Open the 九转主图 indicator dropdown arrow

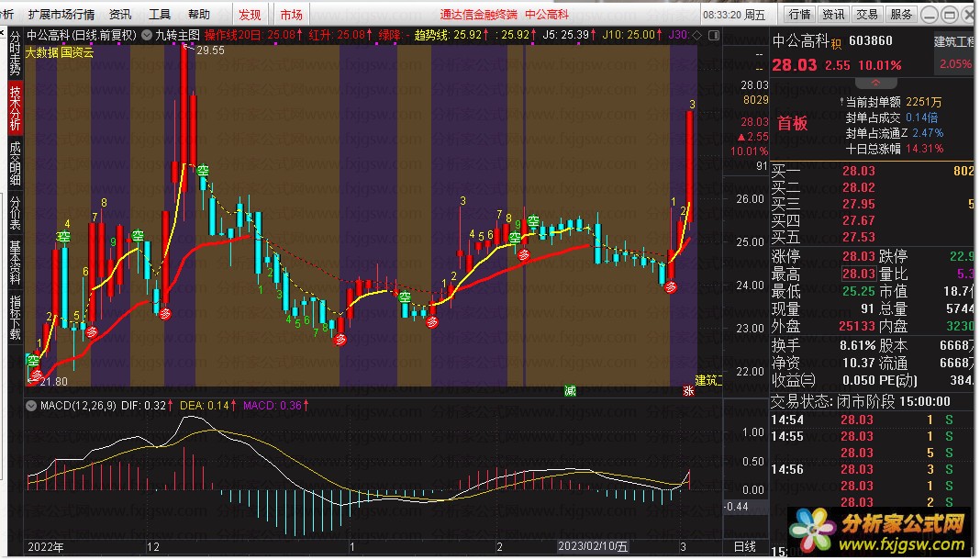click(x=147, y=36)
